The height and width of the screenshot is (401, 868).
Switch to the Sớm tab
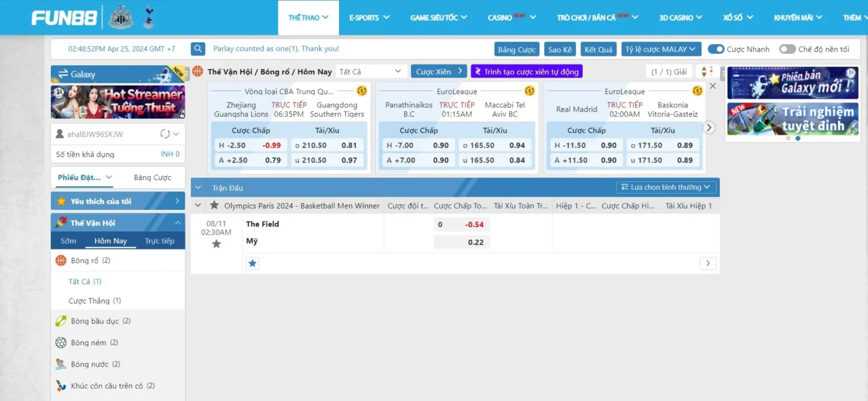69,241
